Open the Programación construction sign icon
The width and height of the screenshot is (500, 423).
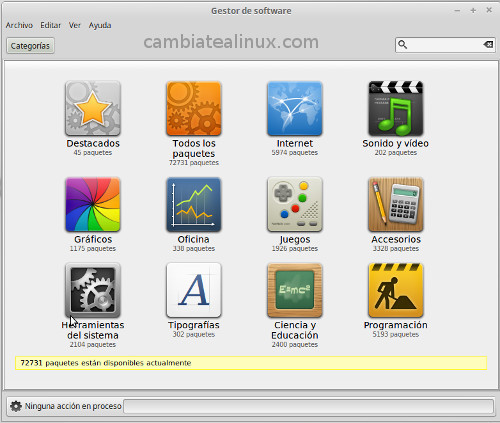396,290
